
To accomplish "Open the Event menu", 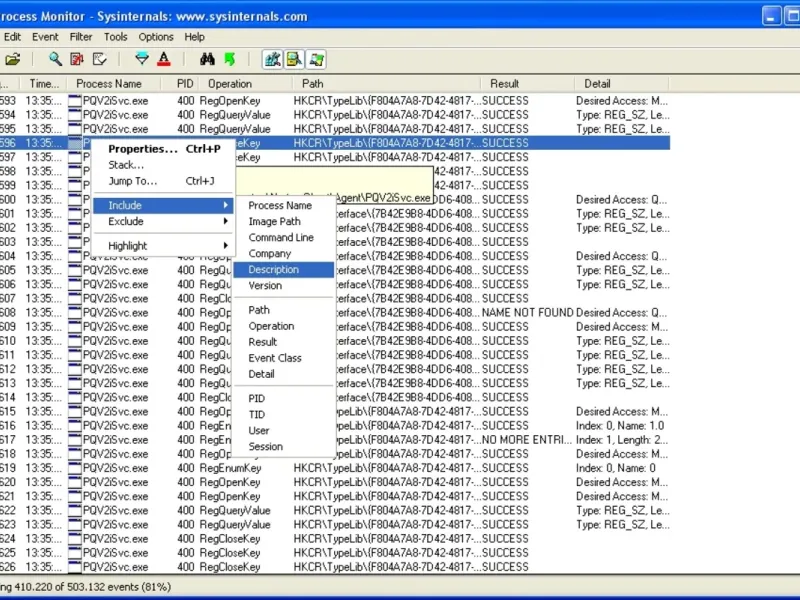I will point(45,37).
